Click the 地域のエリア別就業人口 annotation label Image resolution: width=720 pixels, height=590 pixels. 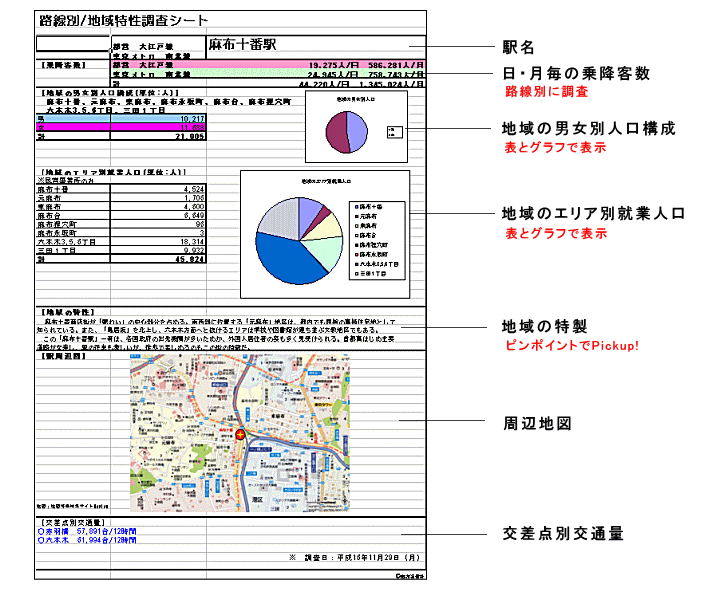pyautogui.click(x=593, y=214)
